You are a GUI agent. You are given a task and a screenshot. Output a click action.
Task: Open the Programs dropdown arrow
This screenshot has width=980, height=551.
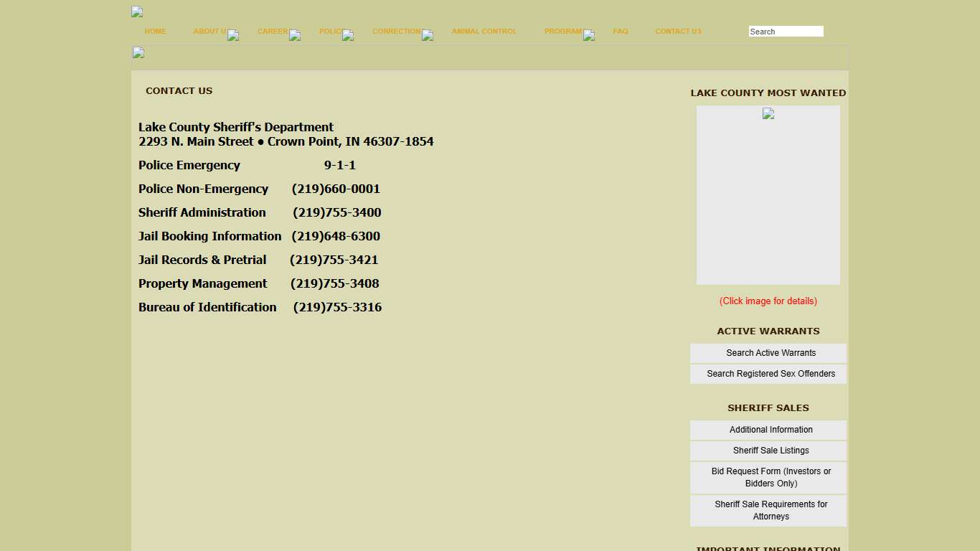[589, 35]
